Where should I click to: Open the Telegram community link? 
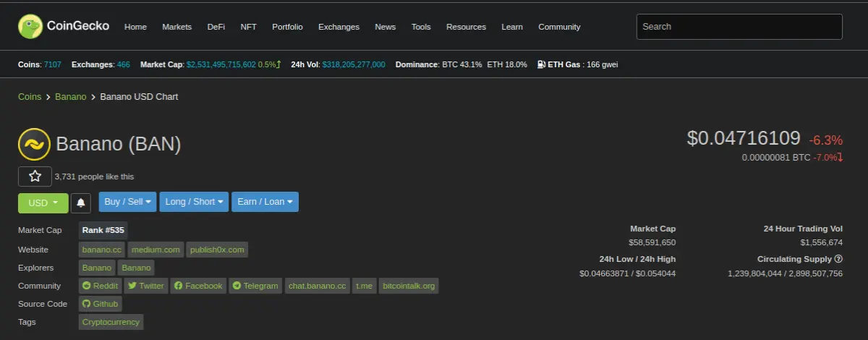255,286
